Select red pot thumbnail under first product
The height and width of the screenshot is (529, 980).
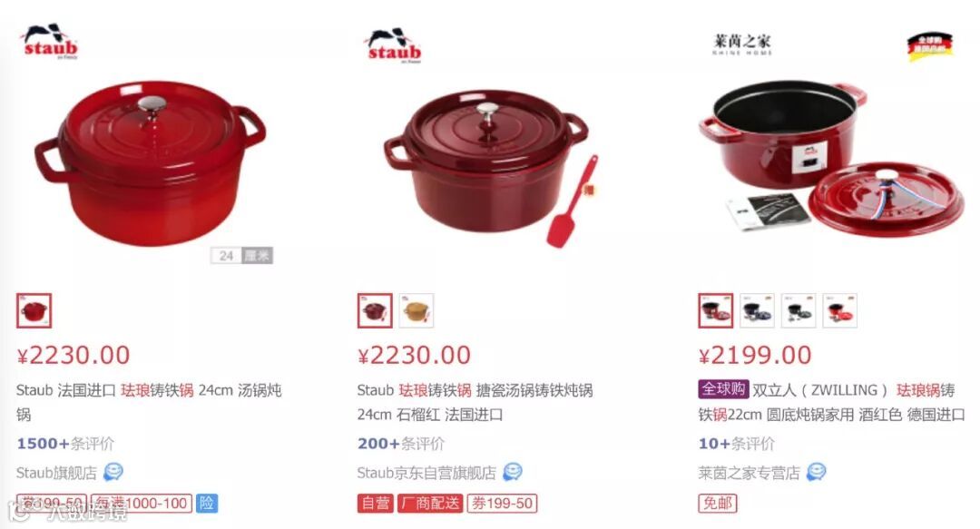34,310
